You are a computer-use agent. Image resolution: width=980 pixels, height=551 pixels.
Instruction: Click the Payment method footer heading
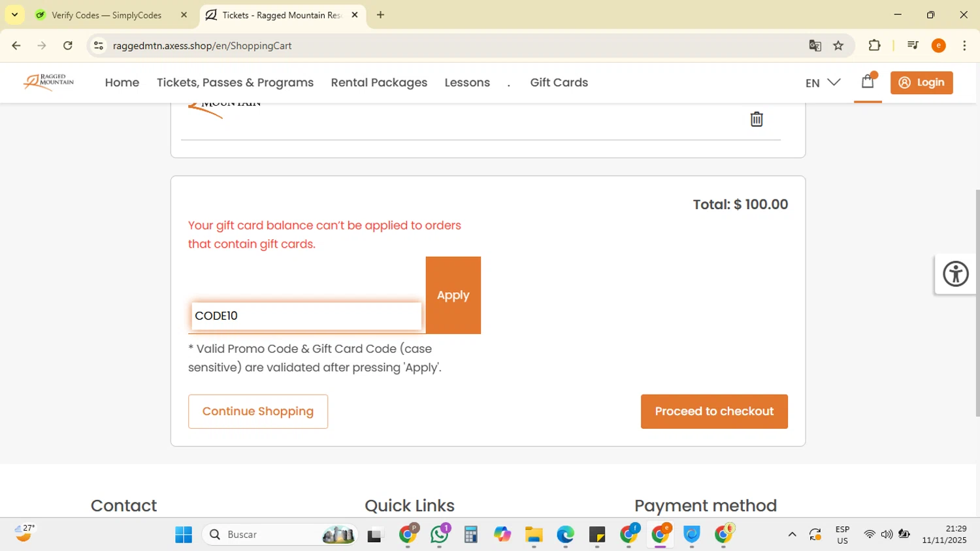click(x=706, y=506)
